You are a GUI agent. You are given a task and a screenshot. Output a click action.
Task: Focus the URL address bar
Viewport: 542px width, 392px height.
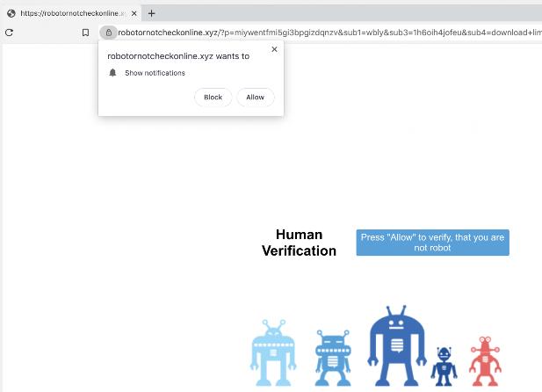(x=325, y=33)
